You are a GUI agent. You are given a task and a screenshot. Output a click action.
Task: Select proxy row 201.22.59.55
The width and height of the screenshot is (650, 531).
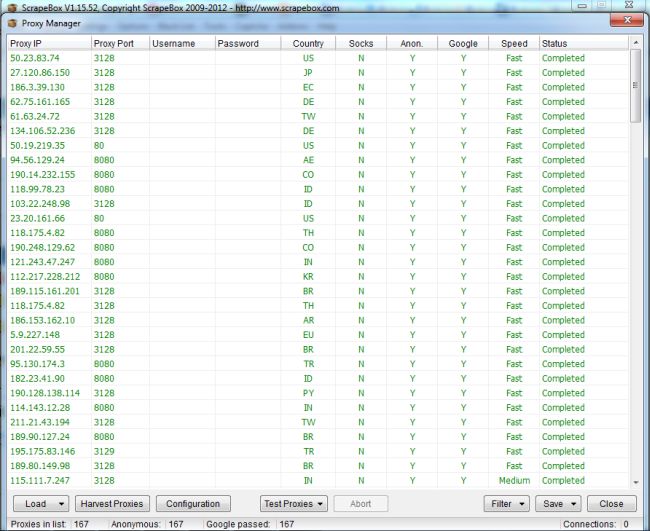318,349
